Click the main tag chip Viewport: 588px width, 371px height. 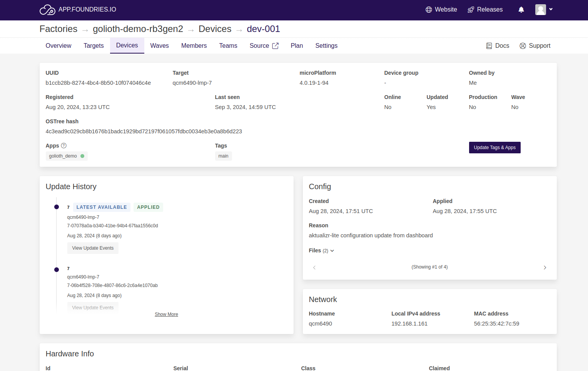click(223, 156)
